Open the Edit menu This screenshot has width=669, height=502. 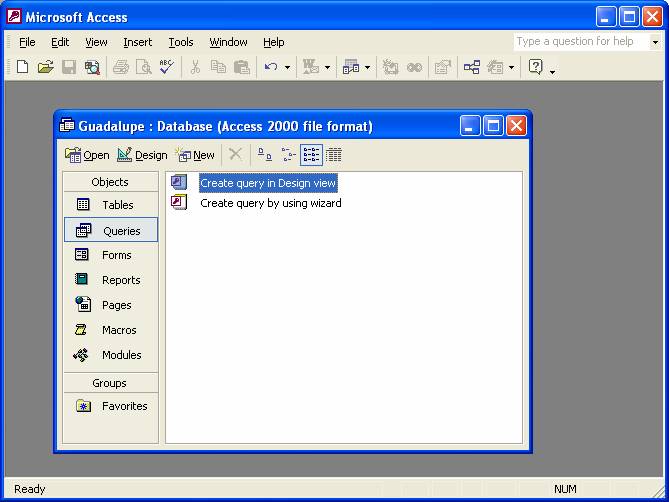[x=60, y=42]
